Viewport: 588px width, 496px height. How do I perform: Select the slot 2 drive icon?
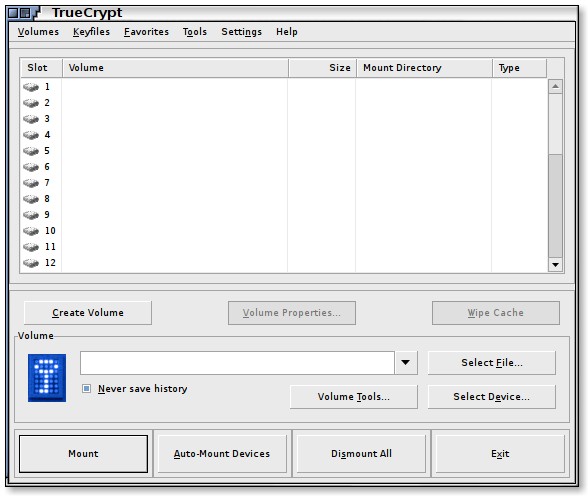pos(31,103)
